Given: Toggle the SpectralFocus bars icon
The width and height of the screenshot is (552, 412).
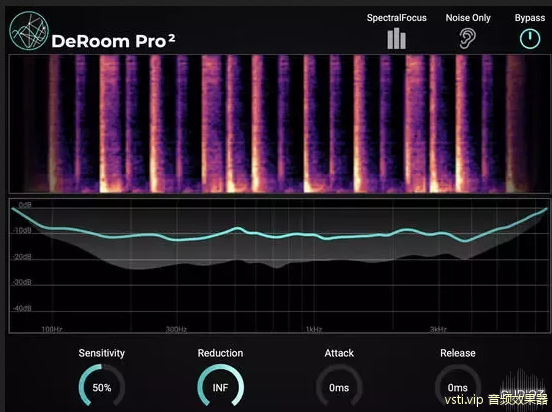Looking at the screenshot, I should click(396, 38).
